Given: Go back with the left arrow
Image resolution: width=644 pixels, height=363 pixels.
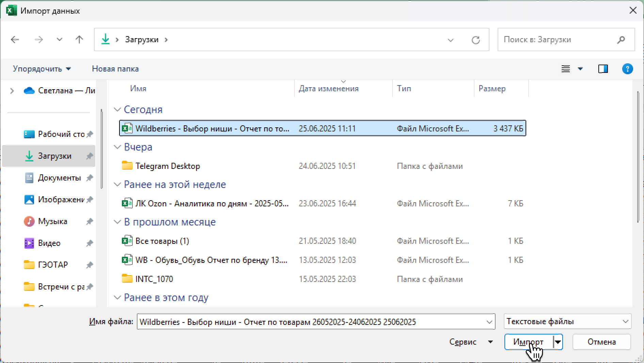Looking at the screenshot, I should [15, 40].
